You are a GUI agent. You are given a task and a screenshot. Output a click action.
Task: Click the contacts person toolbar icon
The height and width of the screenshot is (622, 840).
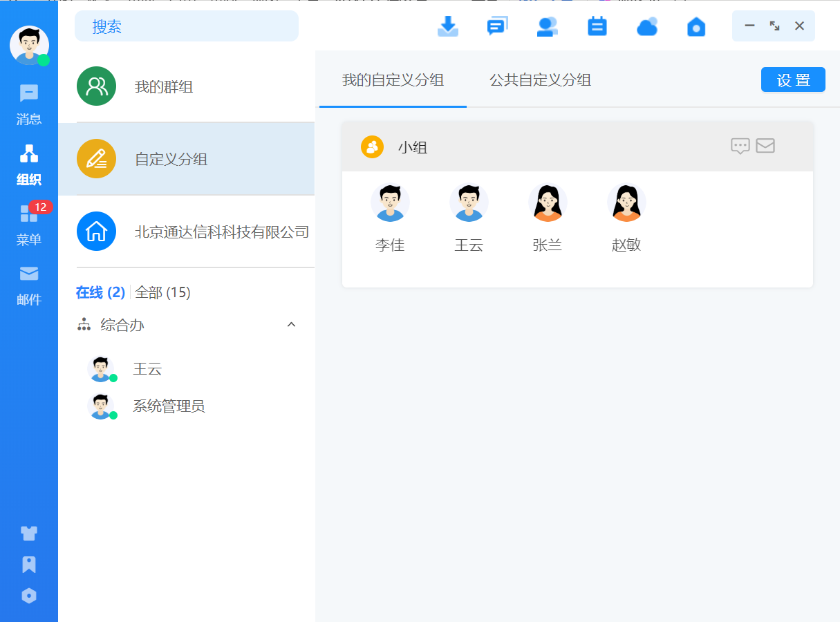click(547, 26)
